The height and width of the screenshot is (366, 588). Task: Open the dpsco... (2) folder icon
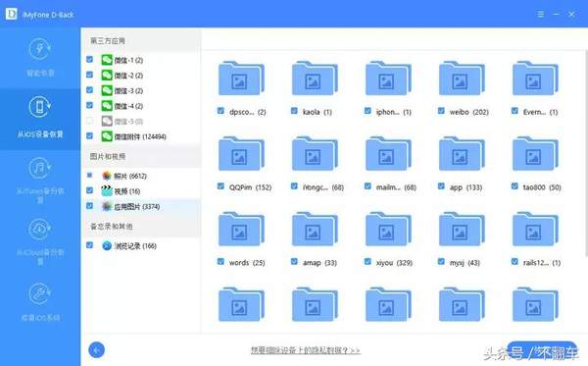[x=241, y=78]
